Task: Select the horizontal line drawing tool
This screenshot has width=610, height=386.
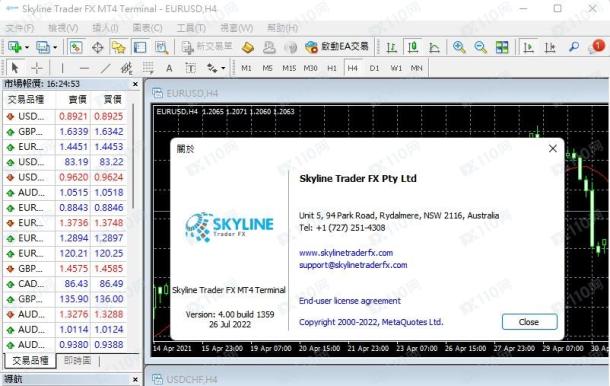Action: tap(84, 68)
